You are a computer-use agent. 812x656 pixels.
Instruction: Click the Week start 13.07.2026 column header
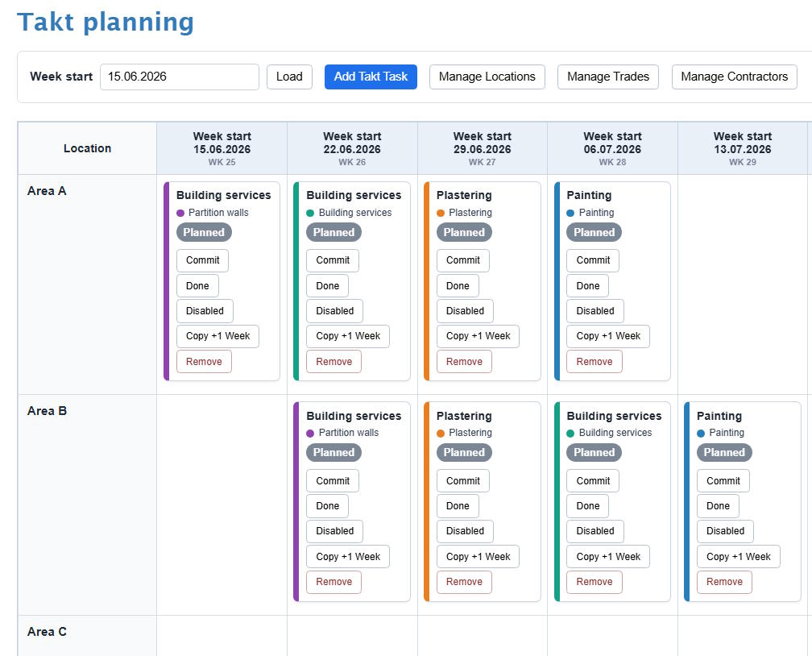743,149
